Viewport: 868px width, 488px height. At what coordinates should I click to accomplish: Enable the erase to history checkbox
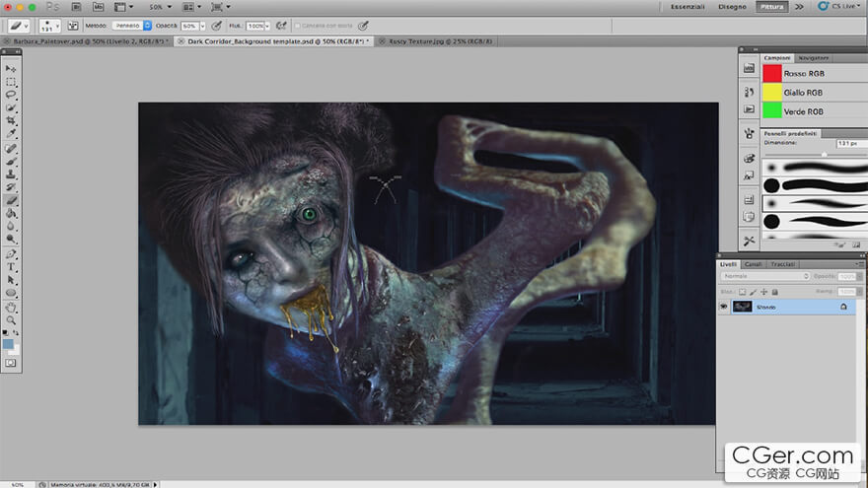297,26
